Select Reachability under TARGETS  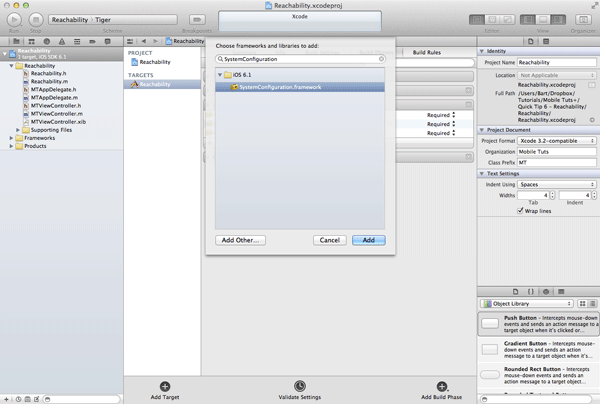point(162,84)
